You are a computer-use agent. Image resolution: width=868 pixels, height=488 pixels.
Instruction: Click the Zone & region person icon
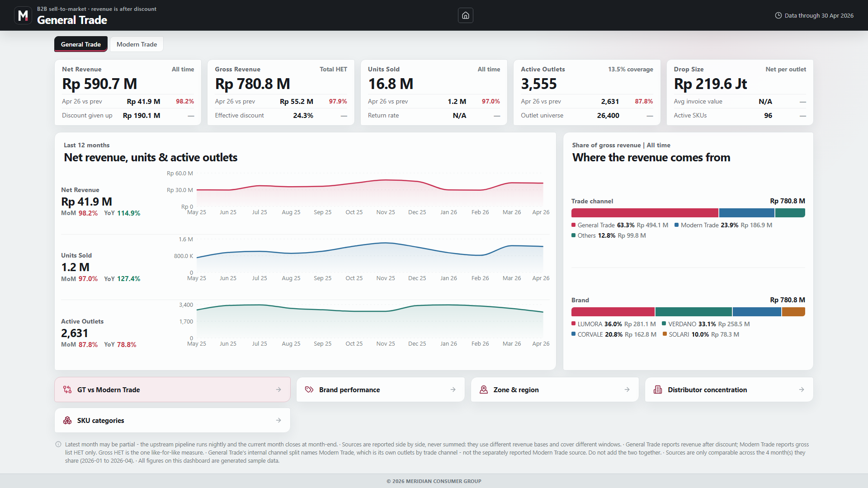tap(484, 389)
